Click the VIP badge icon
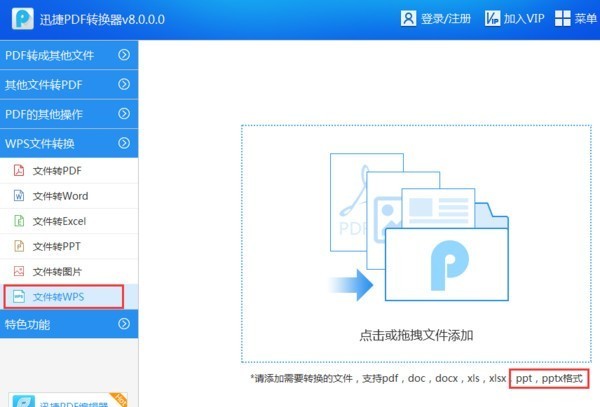The image size is (600, 407). point(492,18)
